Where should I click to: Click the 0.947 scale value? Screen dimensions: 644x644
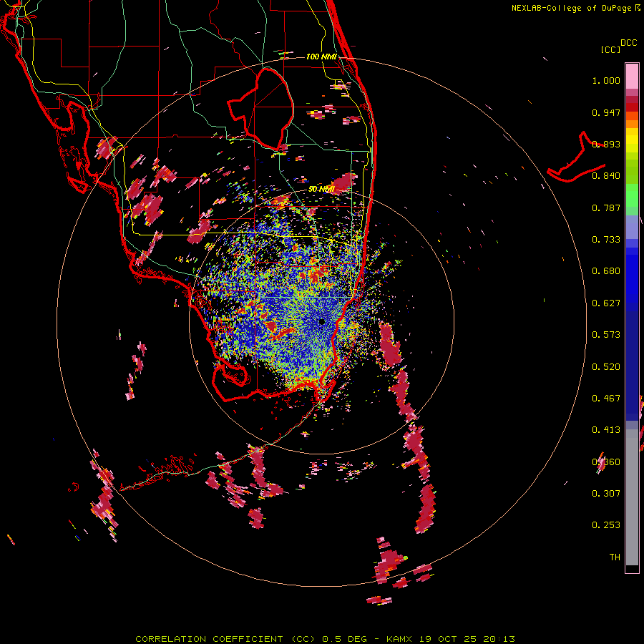click(606, 112)
